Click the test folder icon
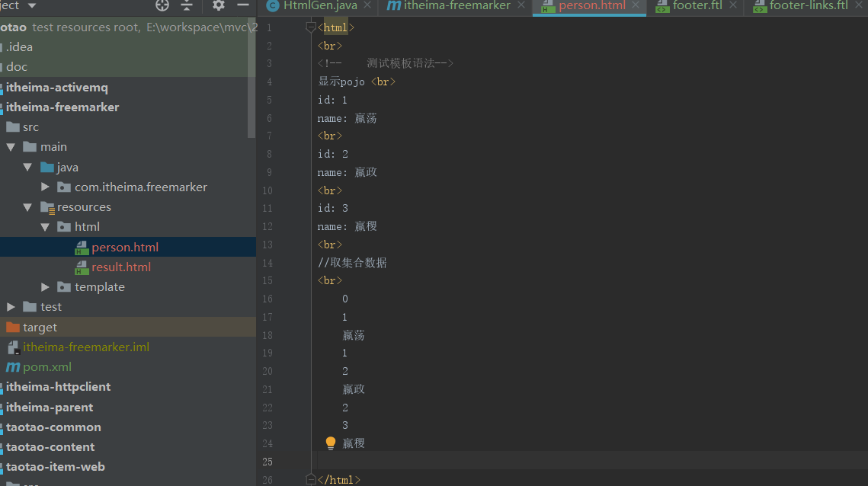The width and height of the screenshot is (868, 486). click(x=30, y=307)
